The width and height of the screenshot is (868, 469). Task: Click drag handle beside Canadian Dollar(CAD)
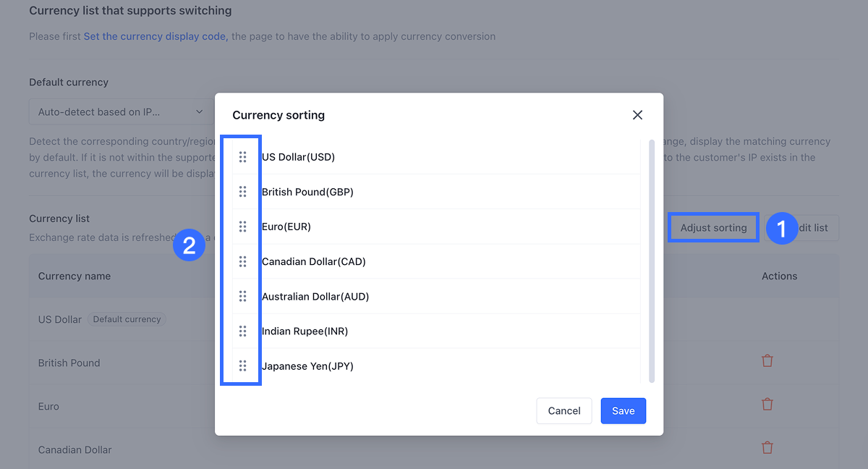(x=243, y=261)
